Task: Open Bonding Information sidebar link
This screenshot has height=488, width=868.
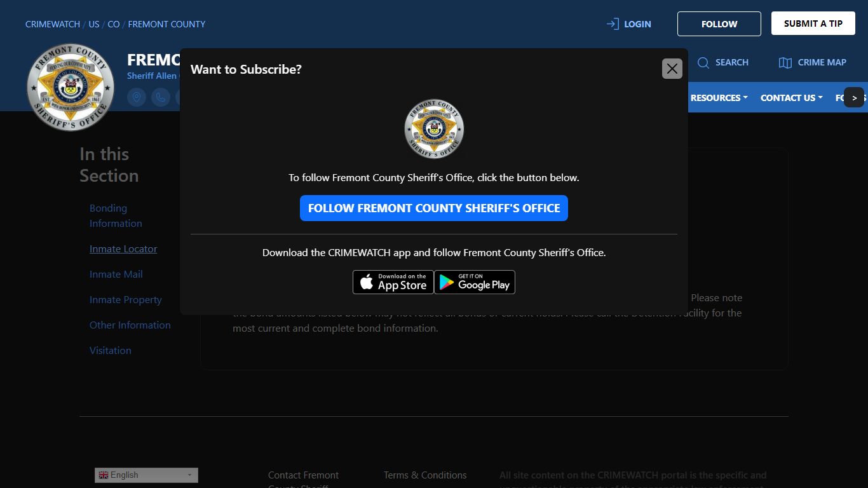Action: [x=116, y=216]
